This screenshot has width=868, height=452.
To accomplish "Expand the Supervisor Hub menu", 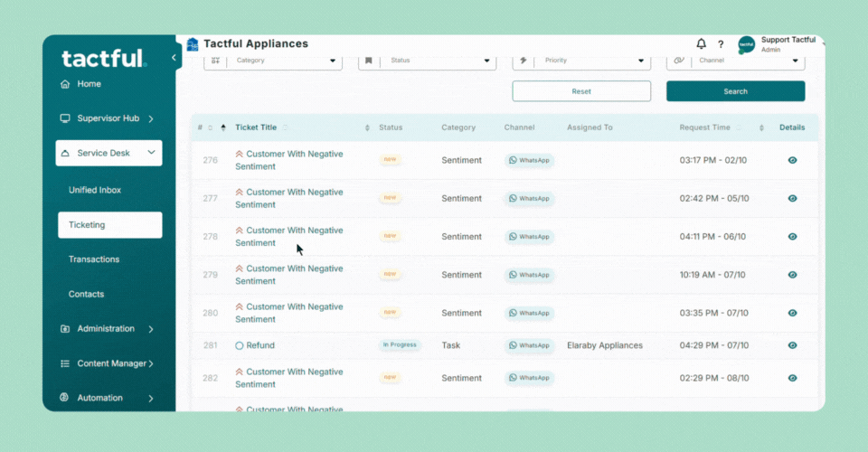I will pos(108,118).
